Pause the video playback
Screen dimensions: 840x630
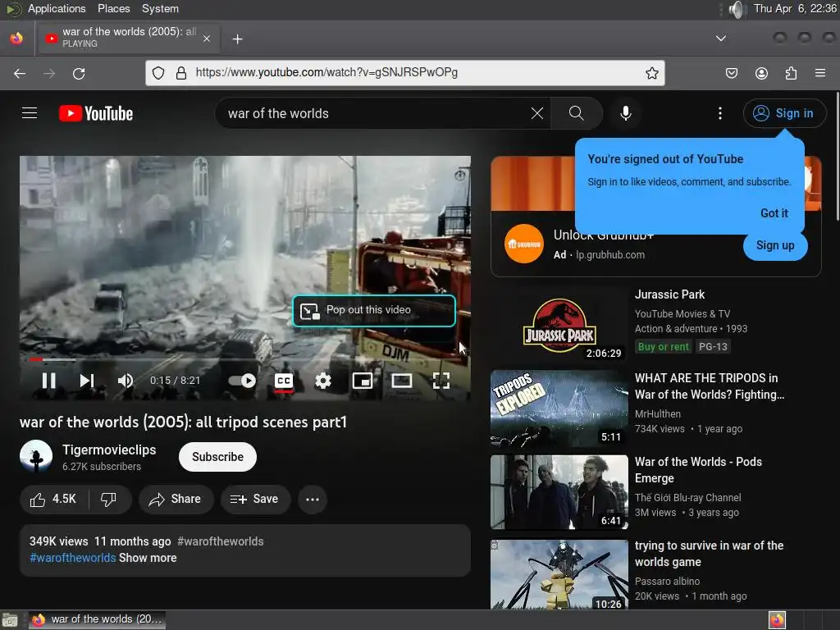tap(48, 381)
